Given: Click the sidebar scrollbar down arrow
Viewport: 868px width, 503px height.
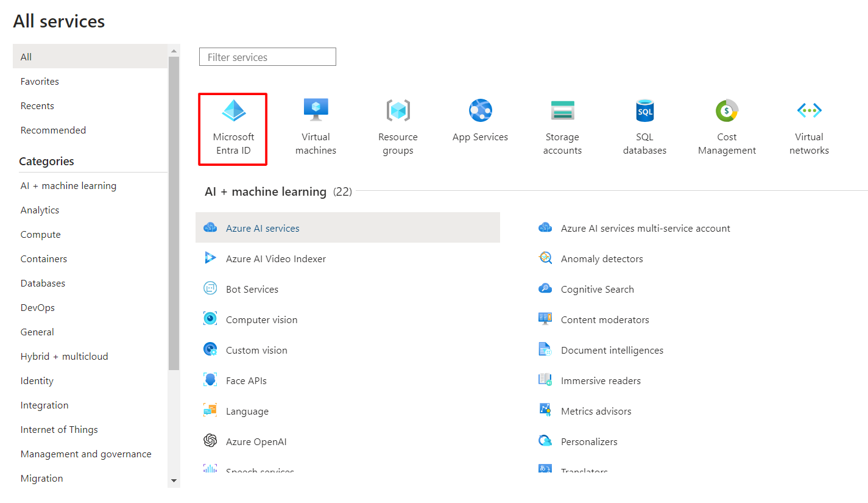Looking at the screenshot, I should 174,481.
